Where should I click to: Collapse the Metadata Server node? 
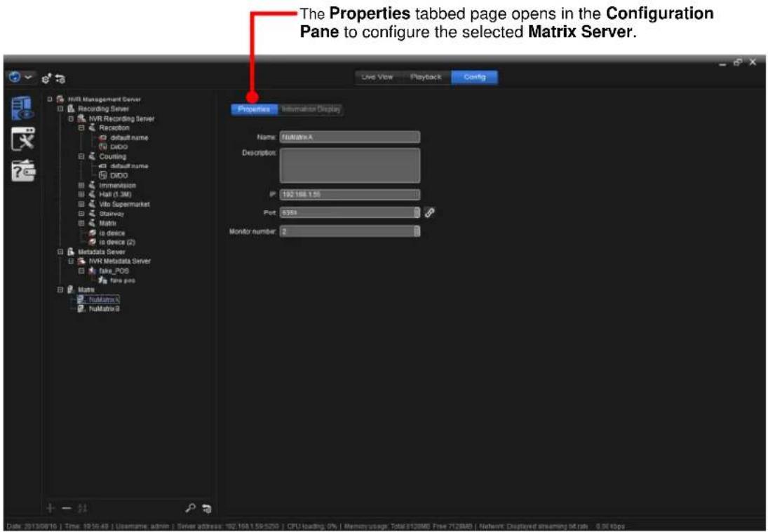tap(60, 252)
